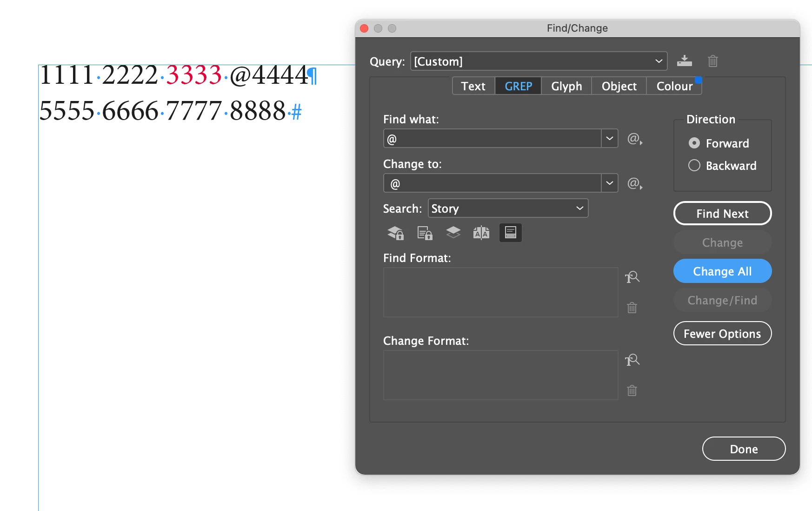Toggle Include Hidden Layers search option

(453, 233)
